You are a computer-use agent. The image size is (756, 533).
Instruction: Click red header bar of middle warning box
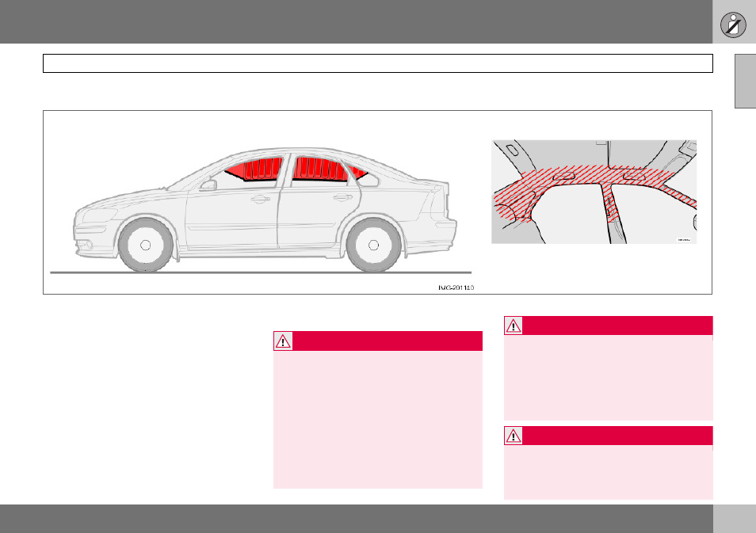tap(378, 341)
